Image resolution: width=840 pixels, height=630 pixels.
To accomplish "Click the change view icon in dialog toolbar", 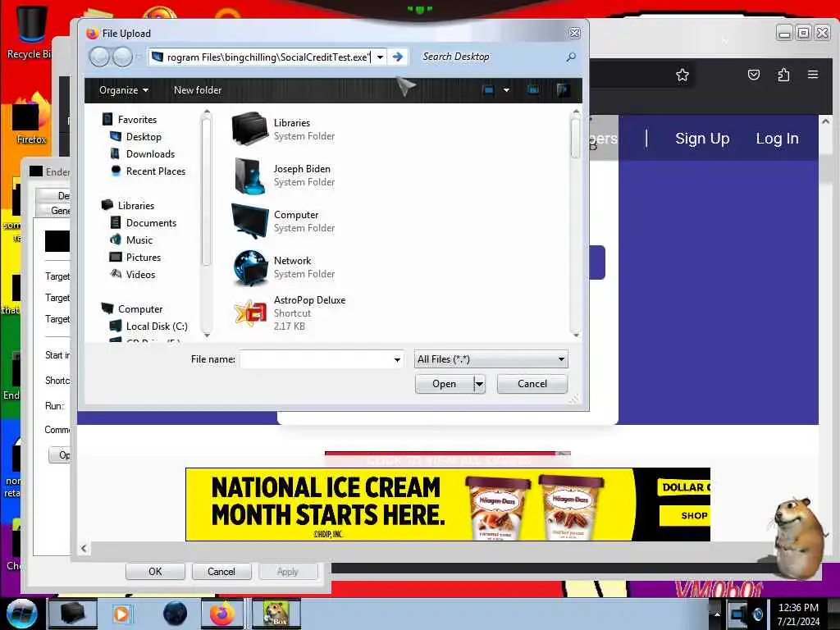I will click(x=488, y=90).
